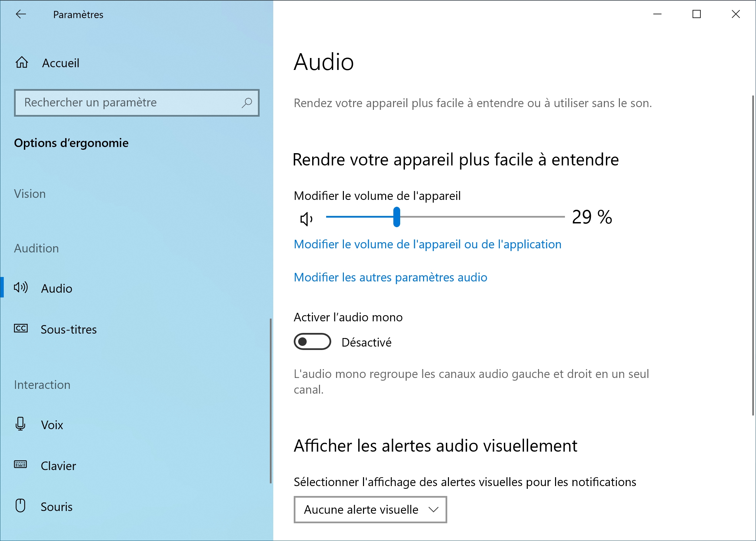The width and height of the screenshot is (756, 541).
Task: Toggle the Activer l'audio mono switch
Action: 312,341
